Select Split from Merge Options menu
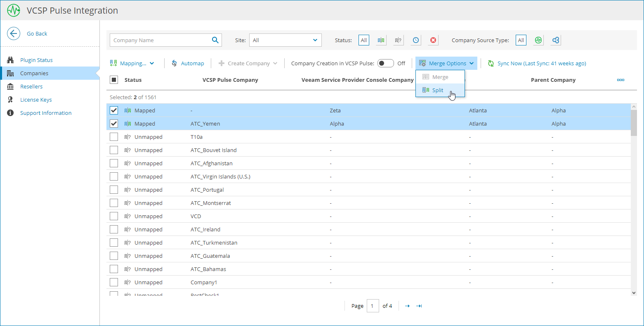Image resolution: width=644 pixels, height=326 pixels. 440,90
